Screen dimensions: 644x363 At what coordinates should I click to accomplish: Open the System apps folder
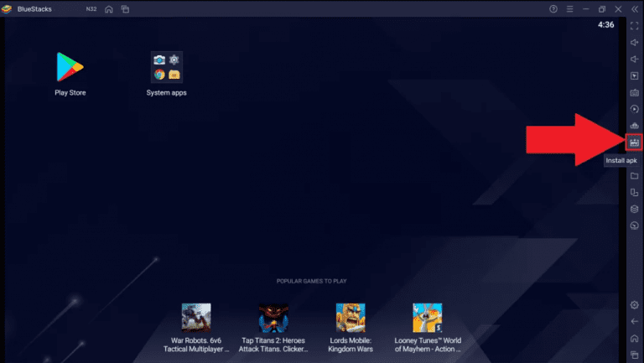click(x=166, y=67)
